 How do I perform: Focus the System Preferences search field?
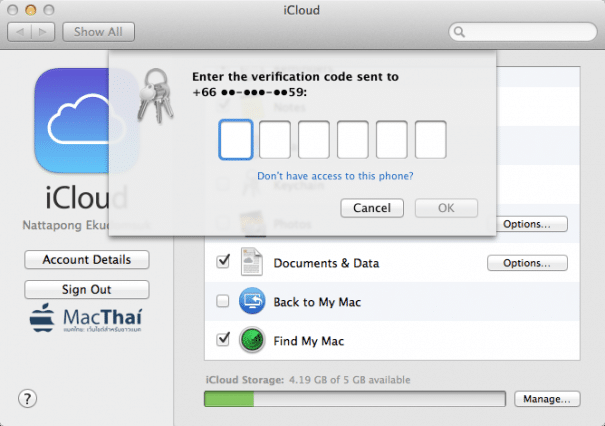(523, 32)
